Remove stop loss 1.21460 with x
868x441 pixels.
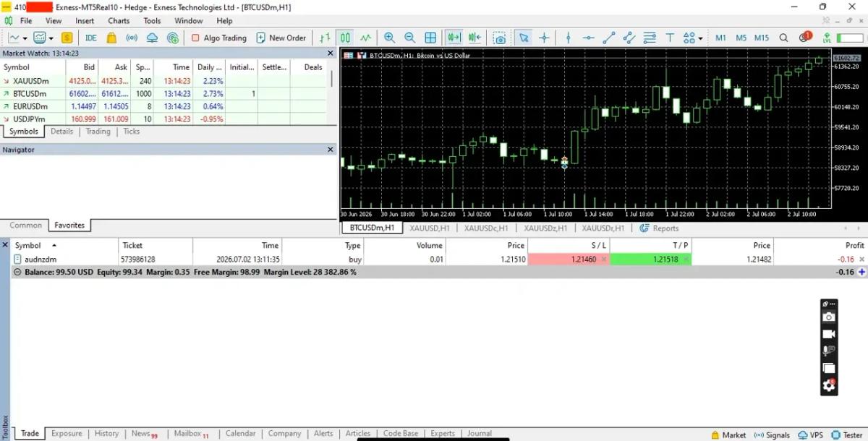(x=603, y=259)
